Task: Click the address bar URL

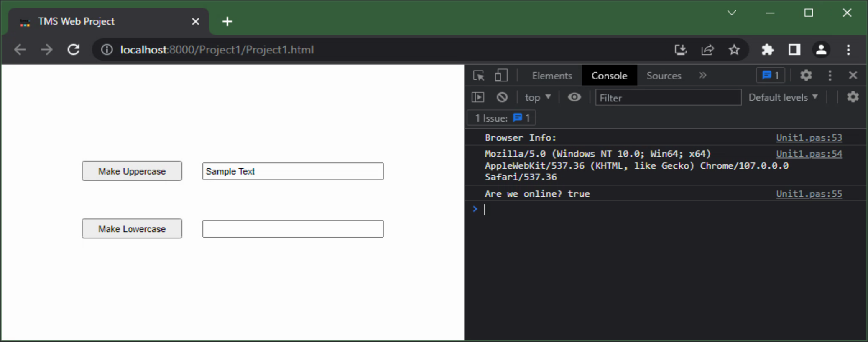Action: 217,50
